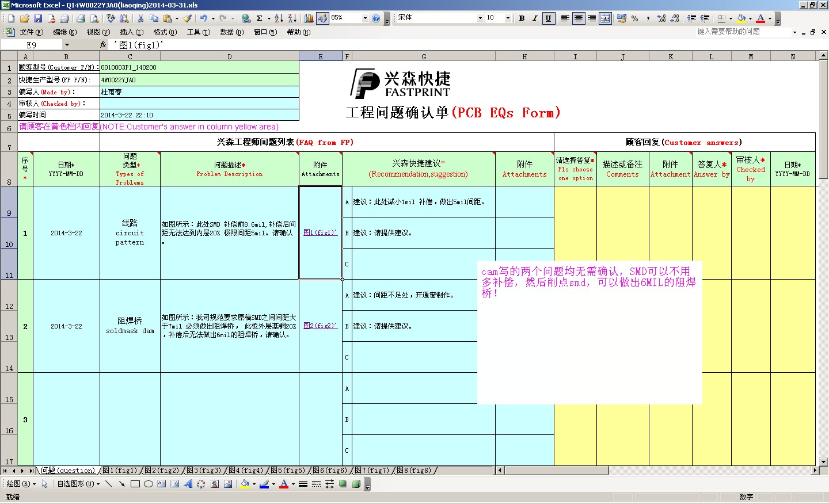
Task: Cut selection with the scissors icon
Action: tap(140, 18)
